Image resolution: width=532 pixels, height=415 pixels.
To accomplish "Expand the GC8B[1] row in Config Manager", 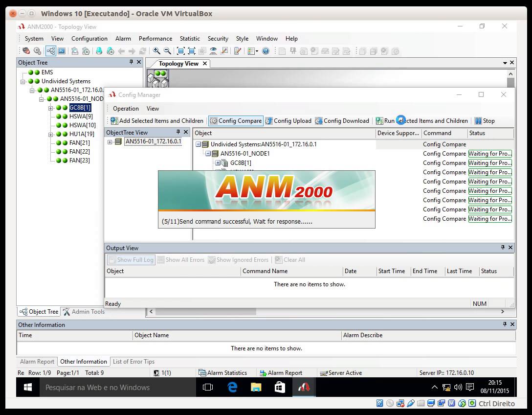I will point(218,163).
